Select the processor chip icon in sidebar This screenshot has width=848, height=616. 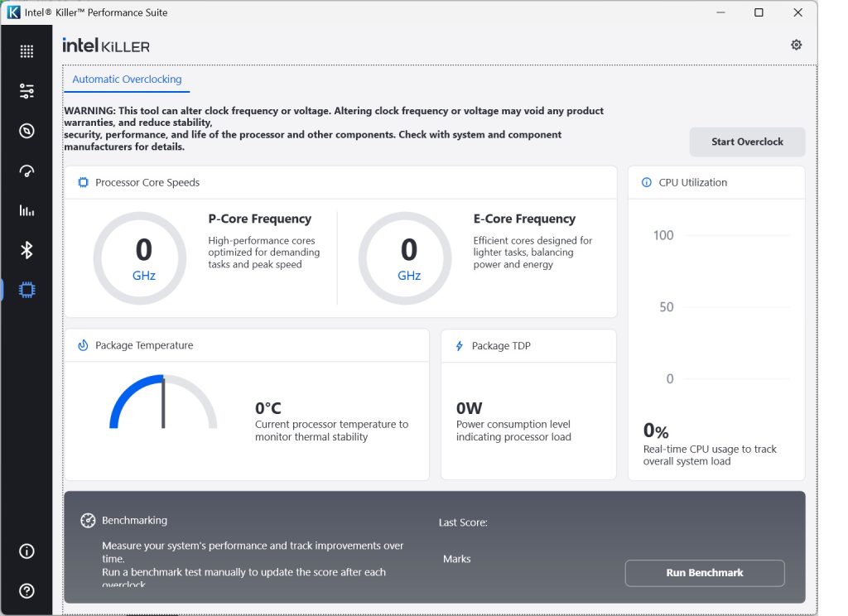click(x=26, y=290)
